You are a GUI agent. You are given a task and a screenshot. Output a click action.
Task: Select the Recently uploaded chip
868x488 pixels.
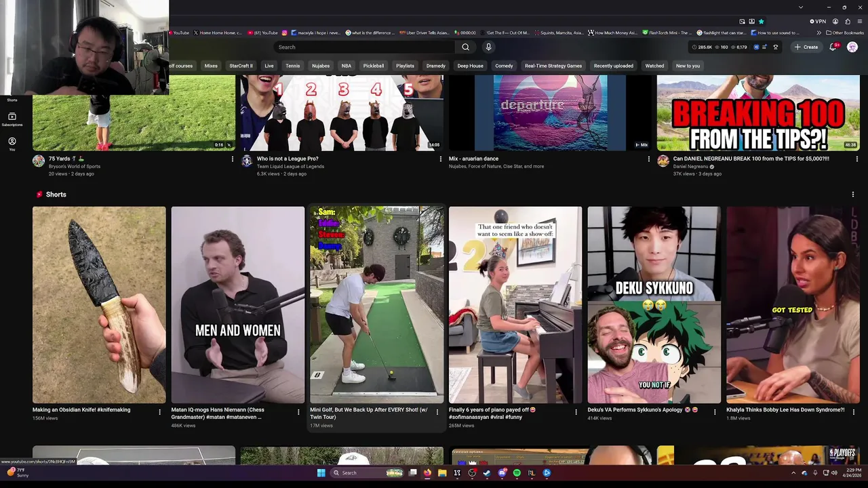click(614, 66)
